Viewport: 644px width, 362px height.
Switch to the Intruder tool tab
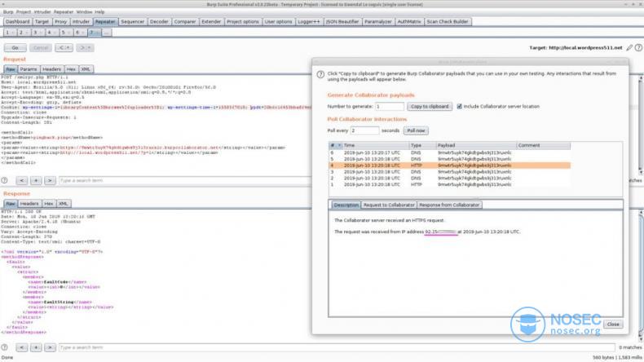click(x=81, y=21)
